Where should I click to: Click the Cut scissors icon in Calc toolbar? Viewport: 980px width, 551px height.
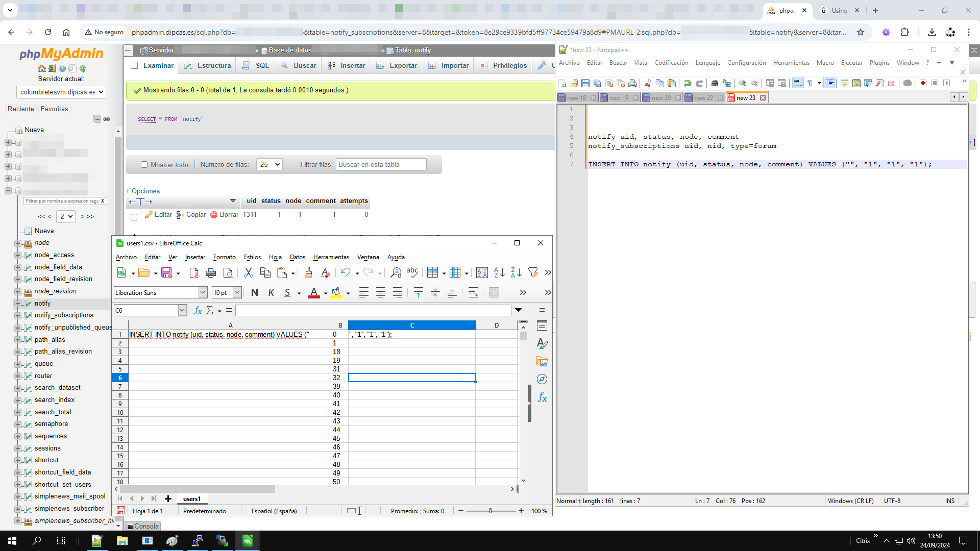[249, 273]
